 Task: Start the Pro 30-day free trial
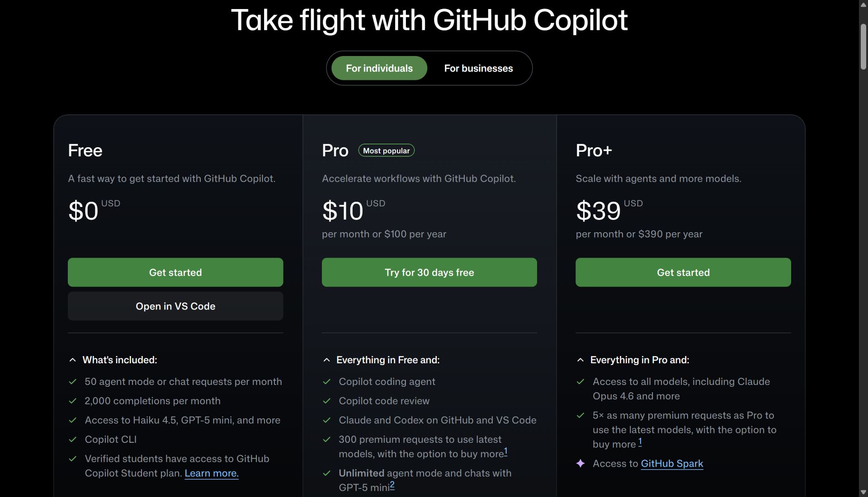[x=429, y=272]
